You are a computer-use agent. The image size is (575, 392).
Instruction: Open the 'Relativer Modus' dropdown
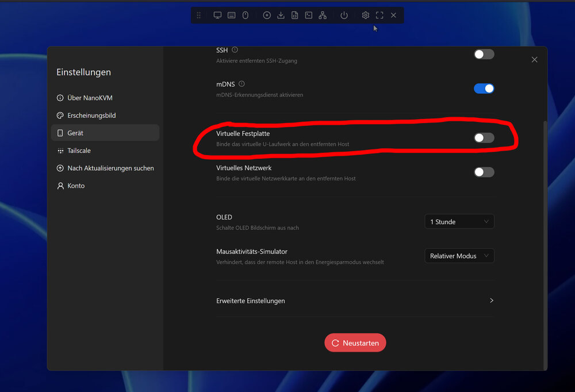[x=459, y=256]
